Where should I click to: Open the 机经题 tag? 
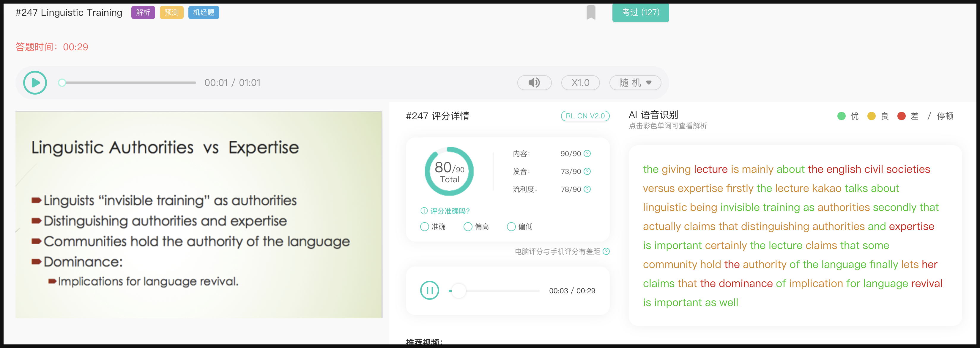pyautogui.click(x=204, y=12)
